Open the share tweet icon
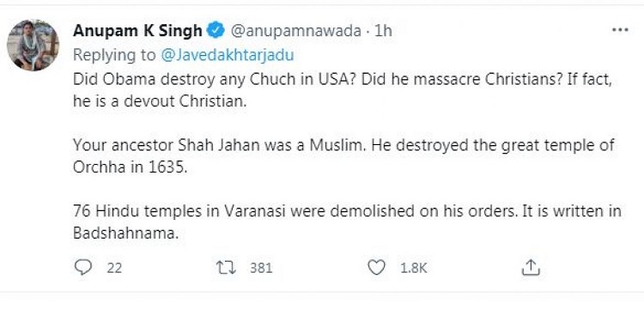 531,268
